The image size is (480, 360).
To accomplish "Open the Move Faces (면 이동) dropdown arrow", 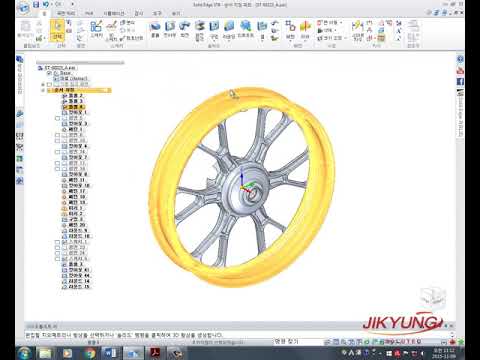I will (x=341, y=23).
